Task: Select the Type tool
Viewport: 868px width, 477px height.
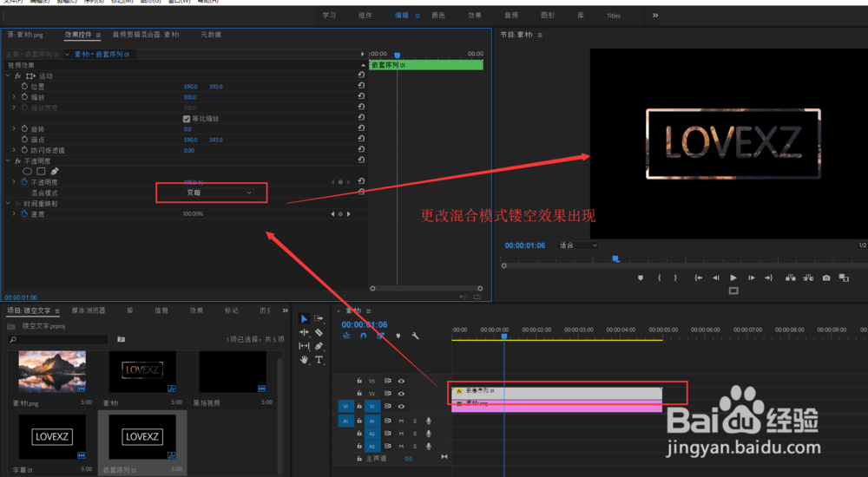Action: (319, 360)
